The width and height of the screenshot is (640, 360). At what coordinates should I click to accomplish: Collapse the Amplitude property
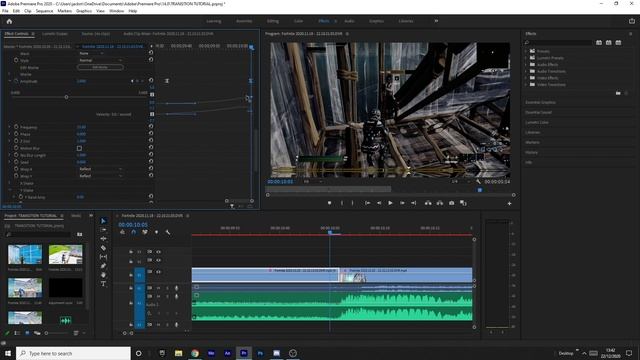(x=10, y=81)
